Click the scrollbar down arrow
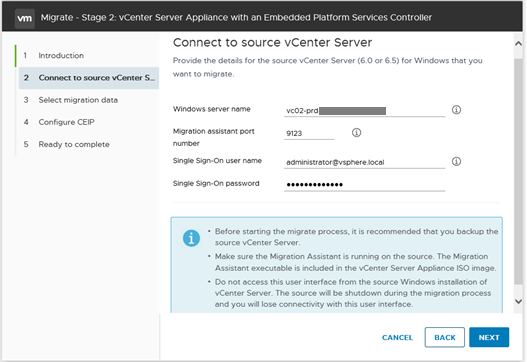This screenshot has width=527, height=362. (x=518, y=301)
